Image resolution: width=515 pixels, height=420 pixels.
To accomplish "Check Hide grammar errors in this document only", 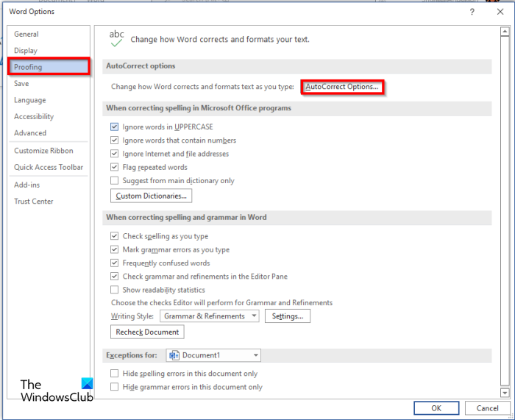I will click(x=114, y=387).
